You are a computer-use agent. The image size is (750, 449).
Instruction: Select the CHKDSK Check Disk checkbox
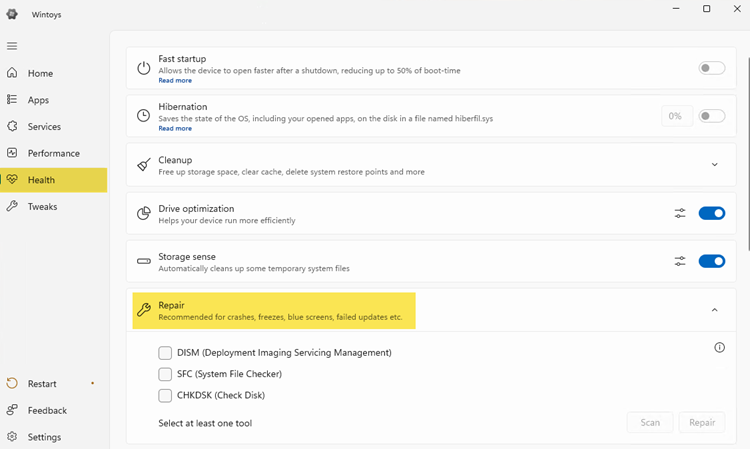point(165,395)
